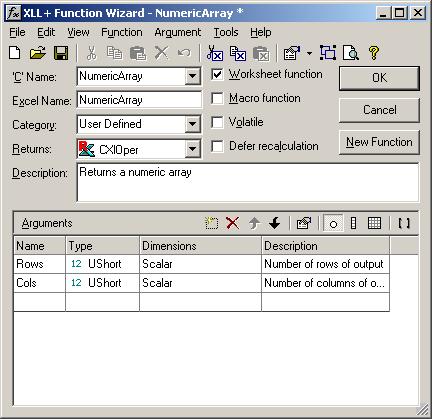Open the Argument menu
432x419 pixels.
pos(178,32)
